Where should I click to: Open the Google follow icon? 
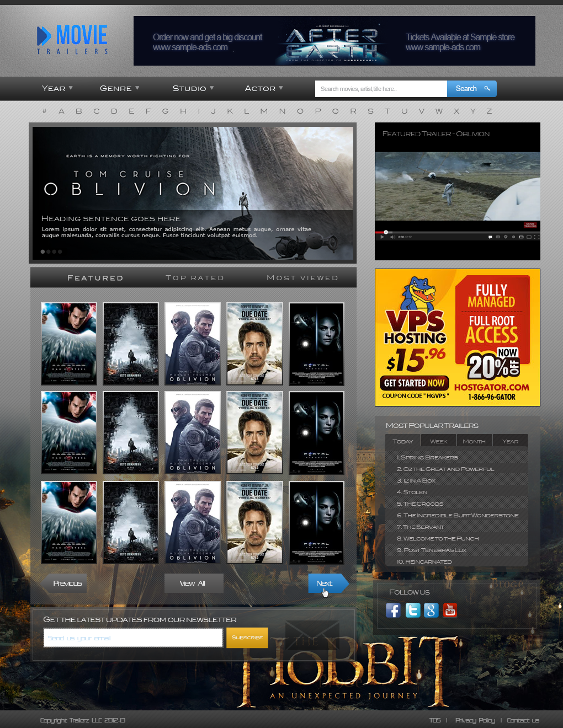[x=431, y=610]
